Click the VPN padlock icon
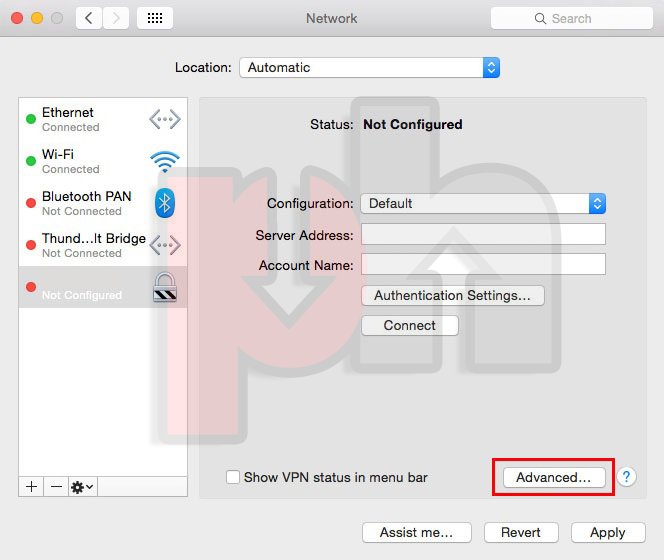Viewport: 664px width, 560px height. [165, 287]
